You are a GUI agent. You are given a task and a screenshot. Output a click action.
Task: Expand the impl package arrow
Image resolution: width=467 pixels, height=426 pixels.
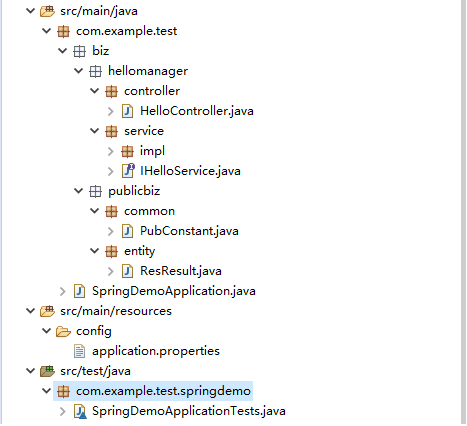(x=111, y=151)
